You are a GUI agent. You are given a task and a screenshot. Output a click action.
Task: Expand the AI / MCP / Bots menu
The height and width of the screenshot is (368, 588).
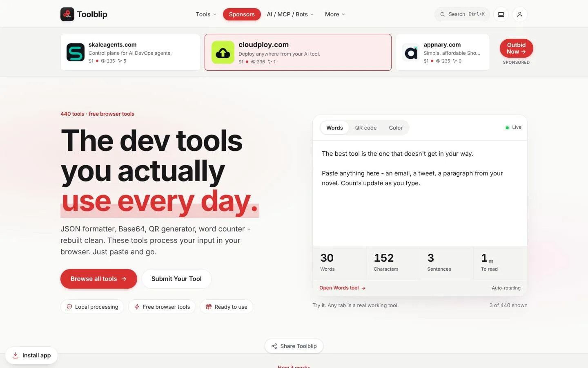290,14
